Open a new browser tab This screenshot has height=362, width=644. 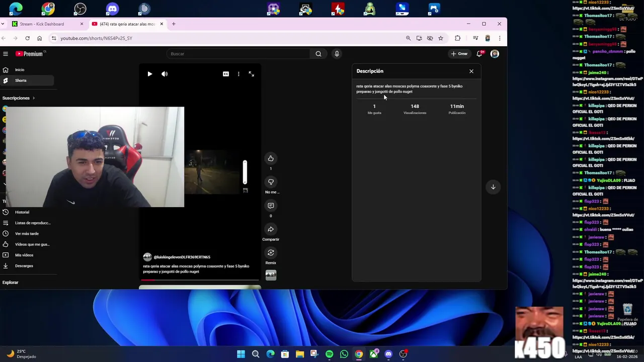[174, 24]
